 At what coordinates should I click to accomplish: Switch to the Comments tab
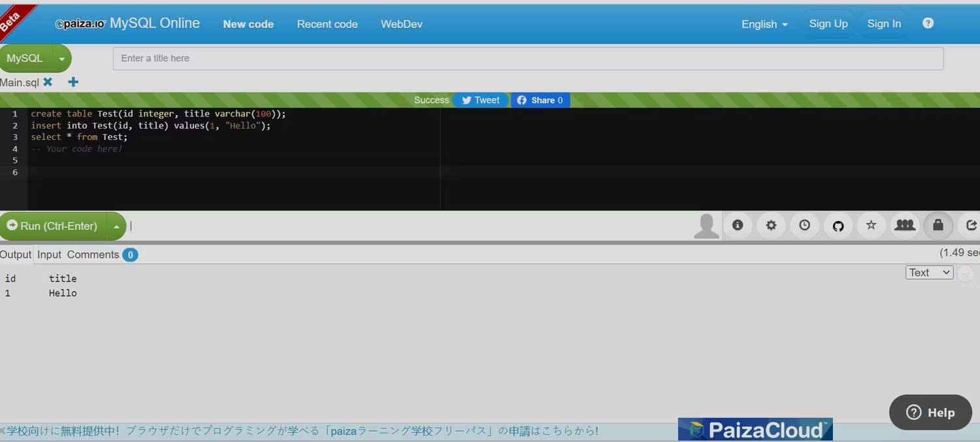pos(93,254)
